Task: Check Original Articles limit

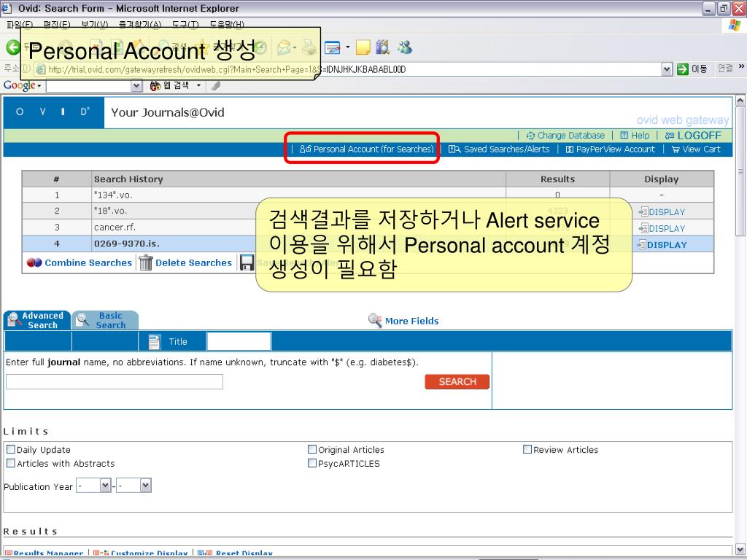Action: (312, 449)
